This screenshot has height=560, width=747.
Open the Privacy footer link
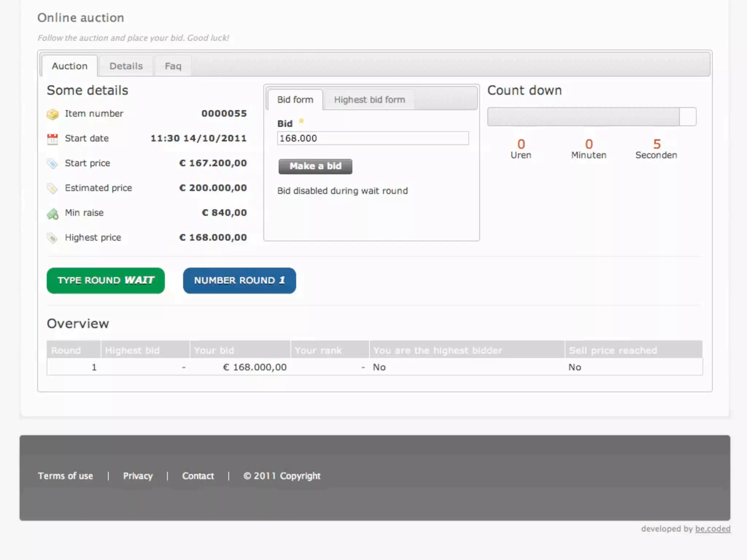[138, 476]
